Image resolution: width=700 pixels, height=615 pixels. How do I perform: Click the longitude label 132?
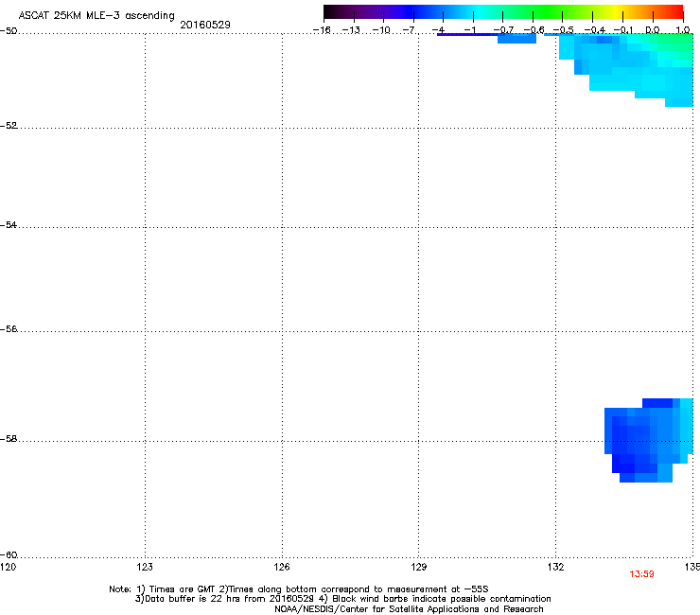coord(556,567)
